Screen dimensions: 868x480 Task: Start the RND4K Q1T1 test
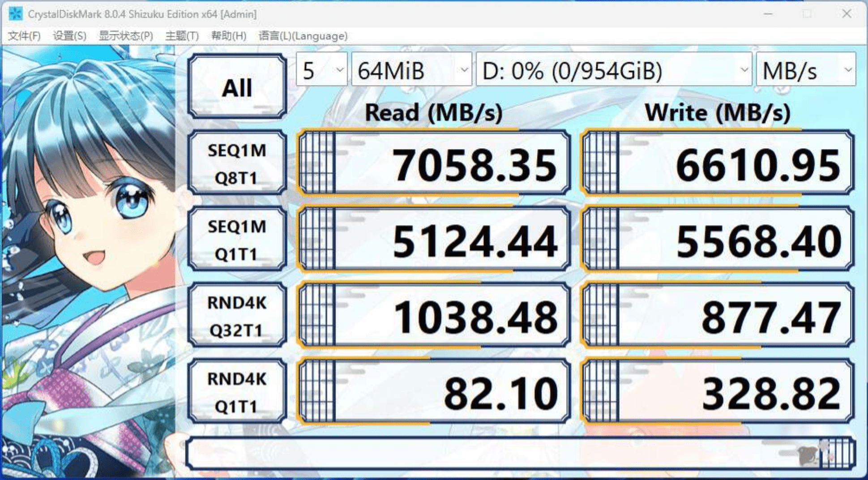[x=237, y=391]
